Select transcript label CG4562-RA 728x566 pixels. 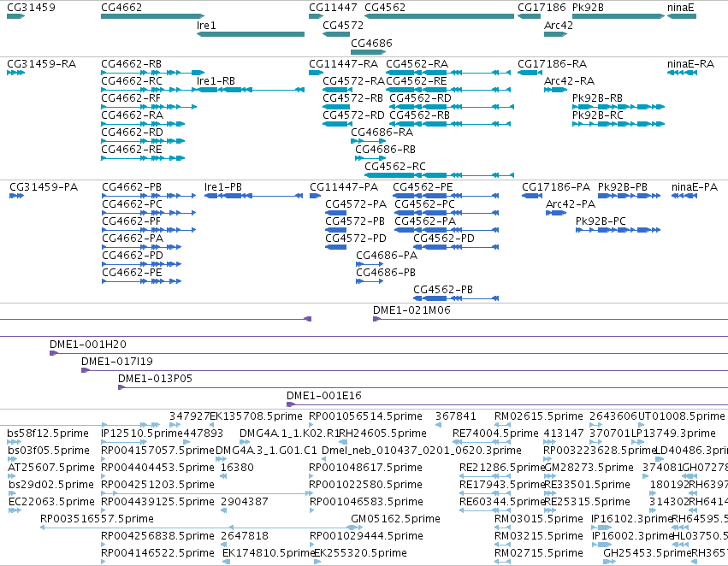[417, 63]
